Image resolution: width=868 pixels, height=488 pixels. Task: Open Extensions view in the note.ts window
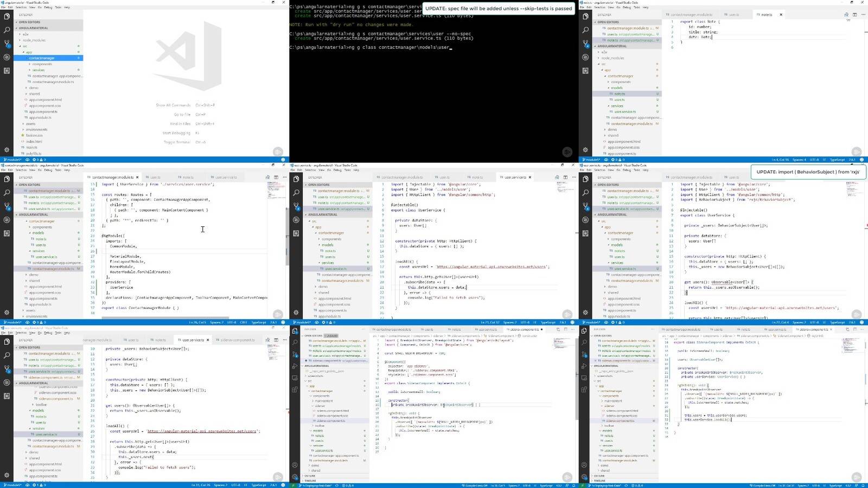click(585, 71)
